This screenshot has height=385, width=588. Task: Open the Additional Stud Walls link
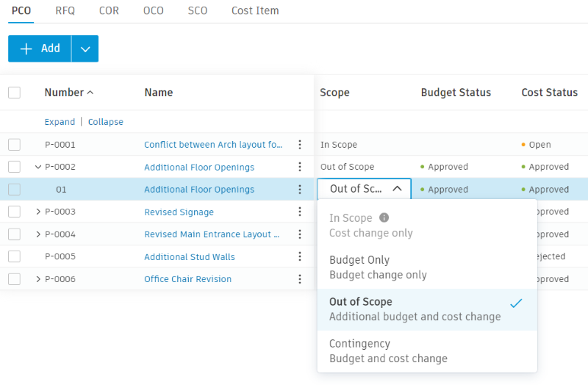click(x=189, y=256)
